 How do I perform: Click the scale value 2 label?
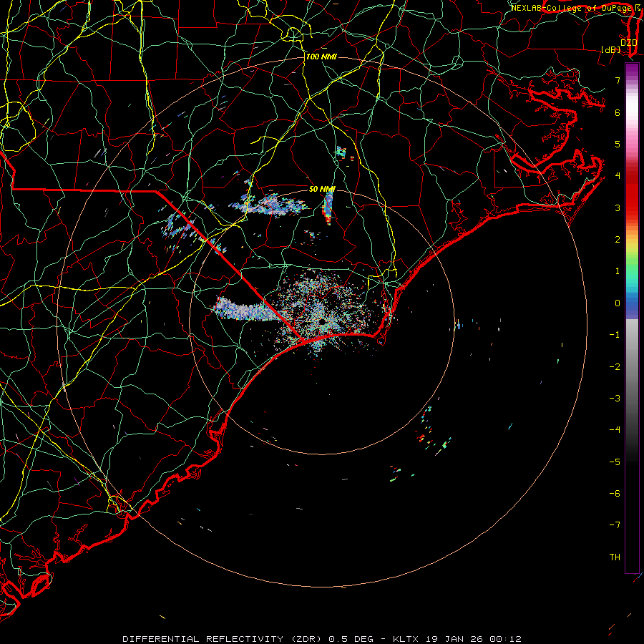click(x=618, y=240)
